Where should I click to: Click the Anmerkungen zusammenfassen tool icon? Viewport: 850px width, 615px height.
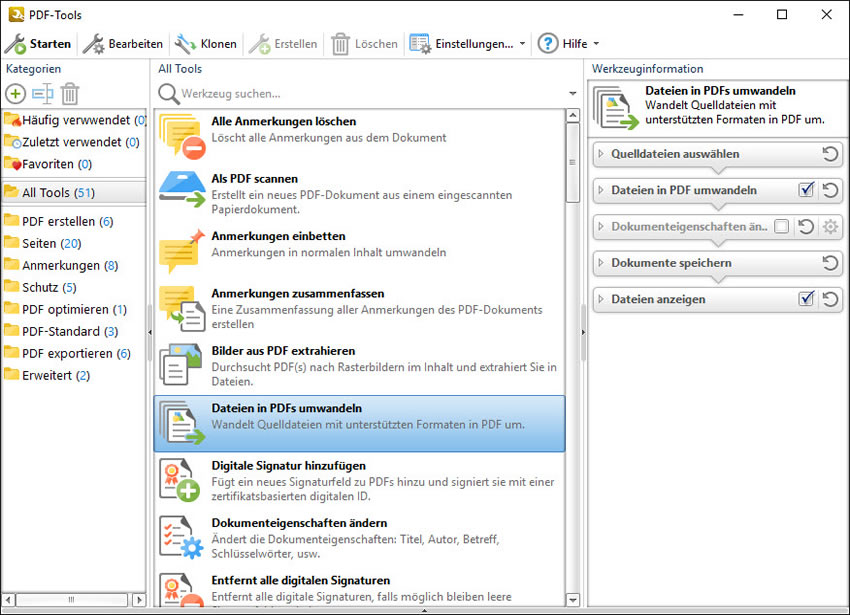tap(182, 309)
